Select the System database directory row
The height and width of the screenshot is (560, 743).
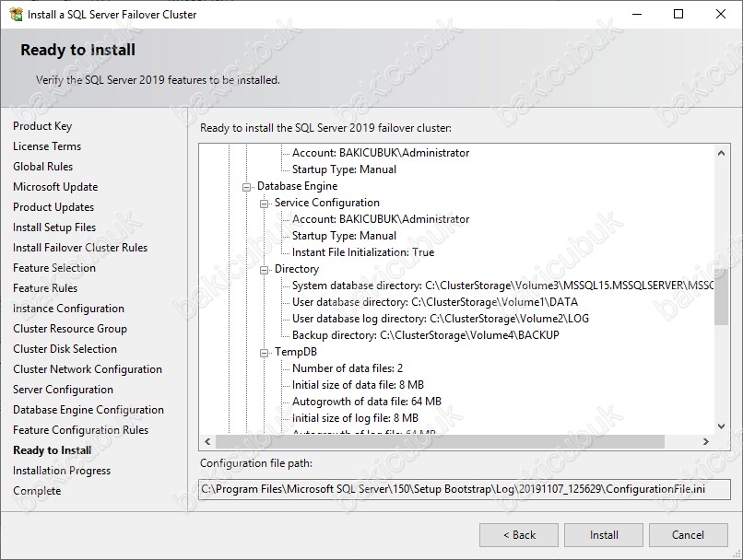coord(502,286)
